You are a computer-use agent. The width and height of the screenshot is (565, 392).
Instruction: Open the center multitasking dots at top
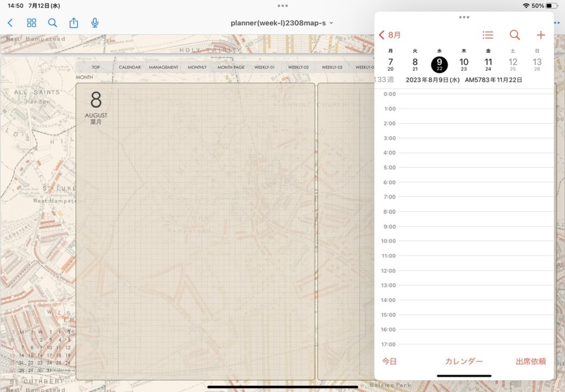[x=282, y=6]
